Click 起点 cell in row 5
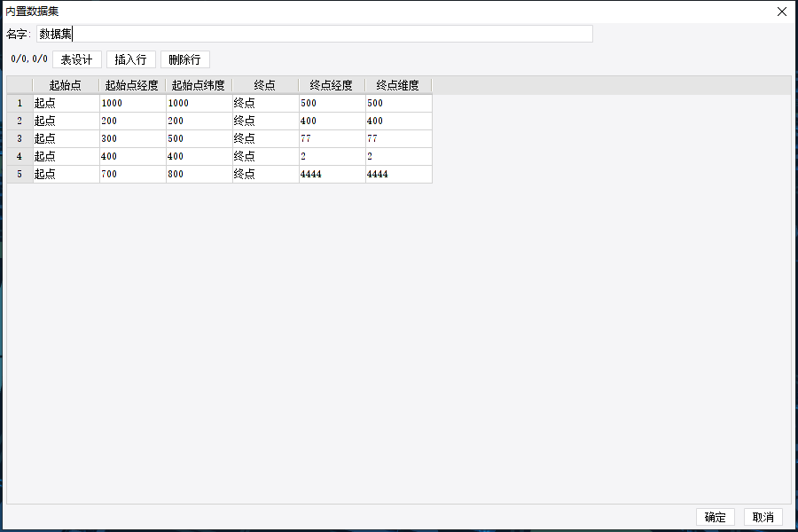 (x=66, y=174)
